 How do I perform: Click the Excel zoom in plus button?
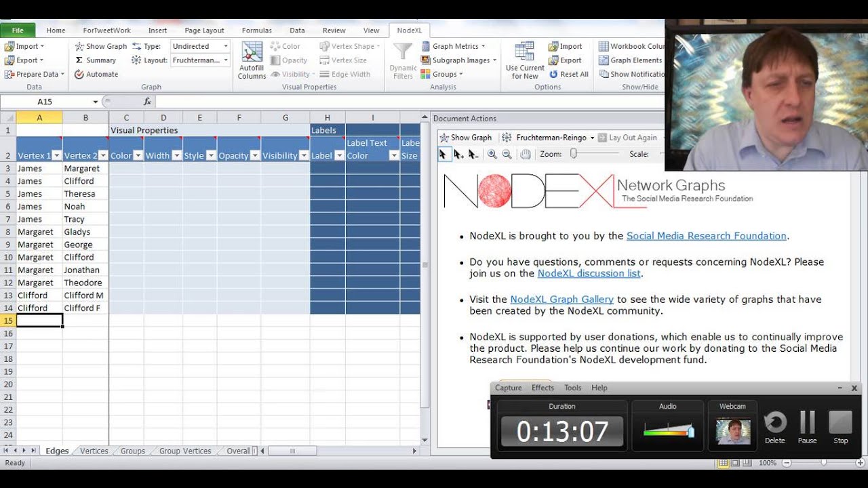[861, 463]
